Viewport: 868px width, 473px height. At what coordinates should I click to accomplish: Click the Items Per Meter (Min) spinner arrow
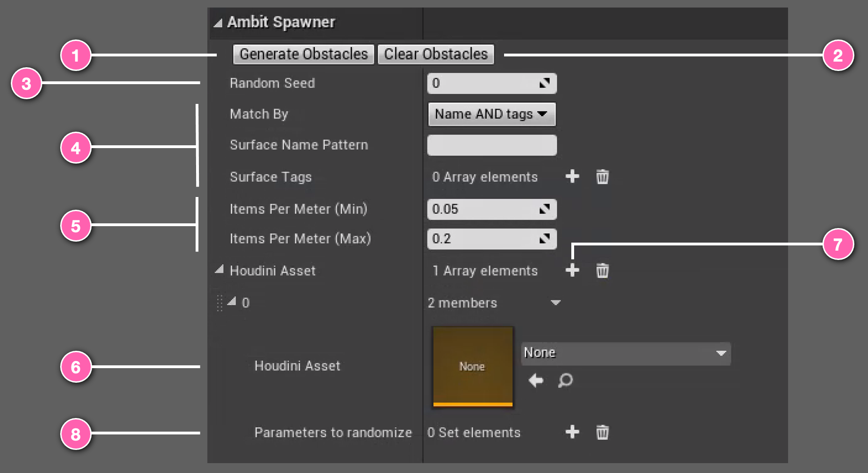click(x=544, y=209)
